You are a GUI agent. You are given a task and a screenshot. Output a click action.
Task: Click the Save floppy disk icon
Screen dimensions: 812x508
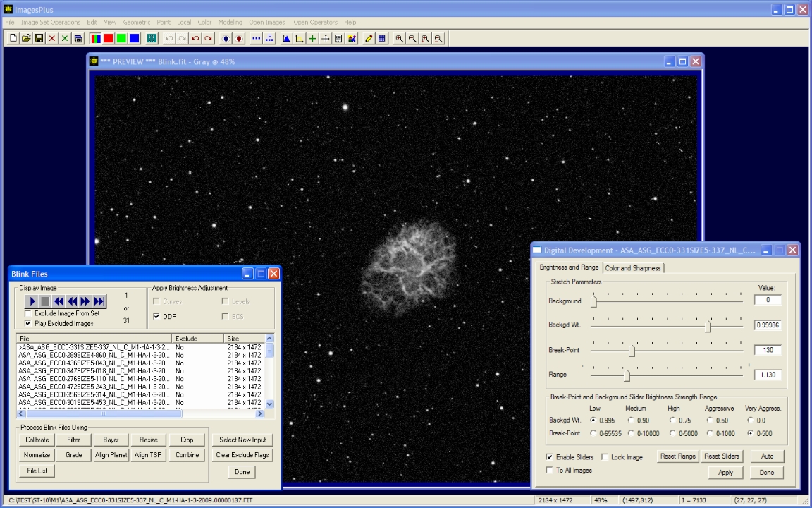pos(39,38)
